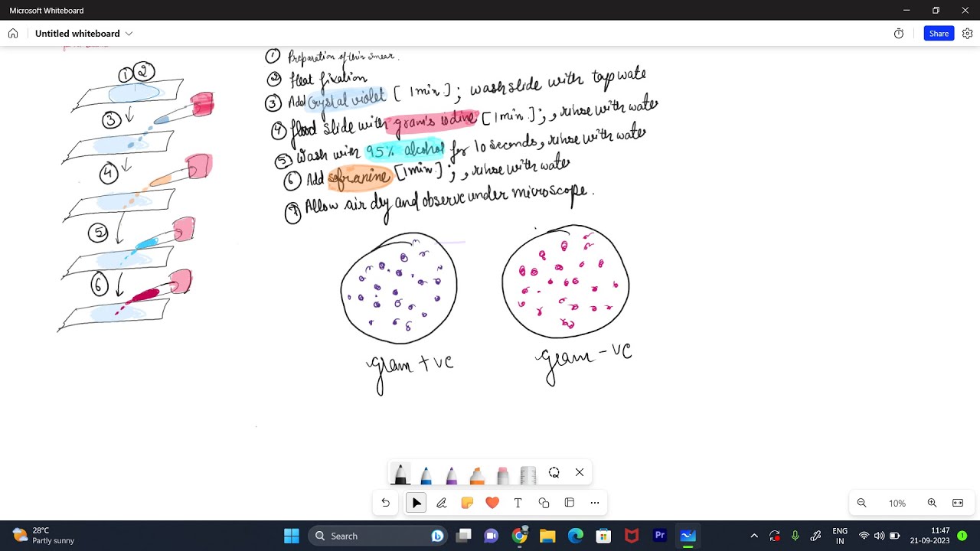980x551 pixels.
Task: Select the eraser tool
Action: (503, 475)
